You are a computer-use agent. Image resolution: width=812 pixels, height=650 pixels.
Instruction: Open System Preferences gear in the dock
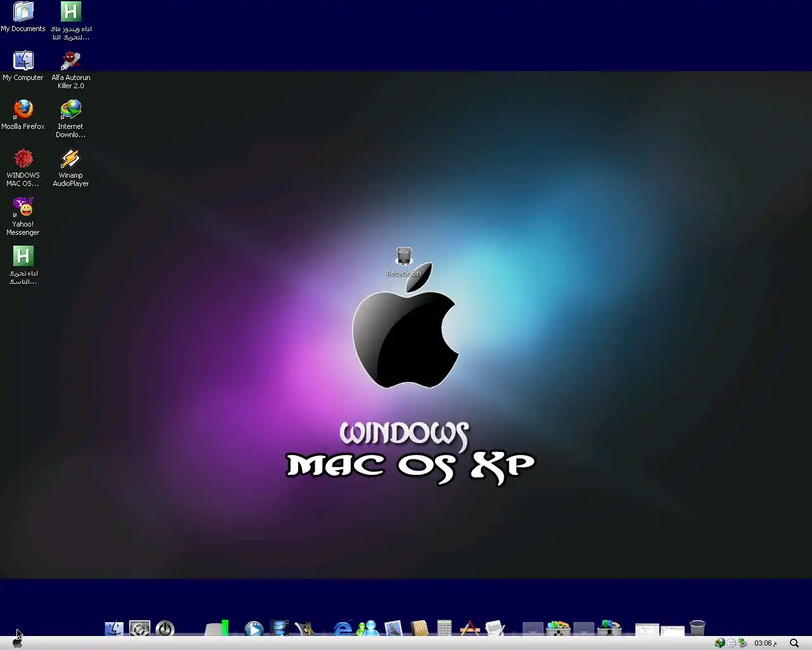(x=140, y=628)
